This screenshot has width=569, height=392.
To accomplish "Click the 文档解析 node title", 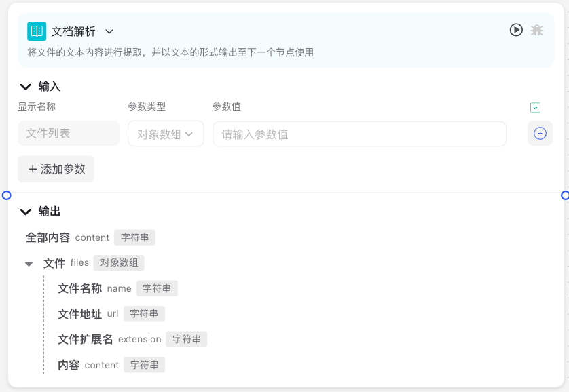I will pyautogui.click(x=73, y=31).
